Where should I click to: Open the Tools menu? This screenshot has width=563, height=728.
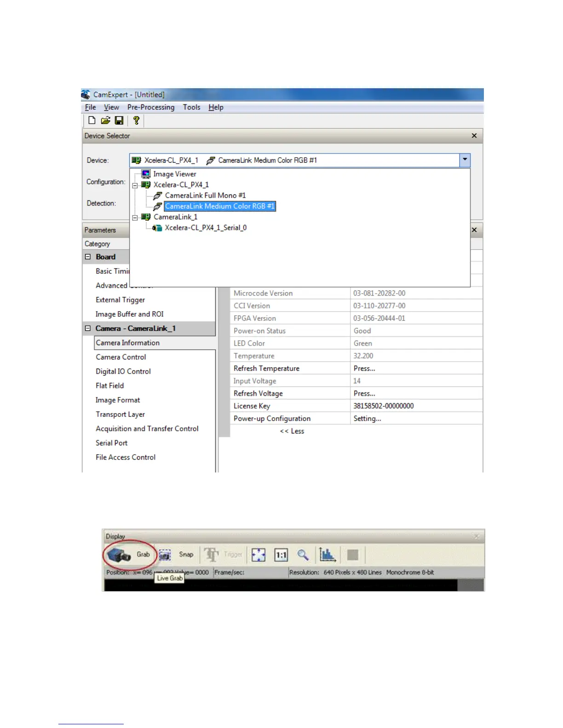tap(191, 107)
